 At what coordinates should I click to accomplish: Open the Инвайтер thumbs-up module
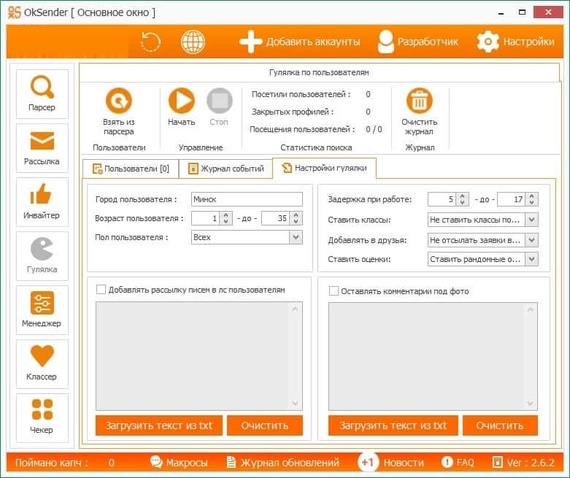(x=42, y=202)
